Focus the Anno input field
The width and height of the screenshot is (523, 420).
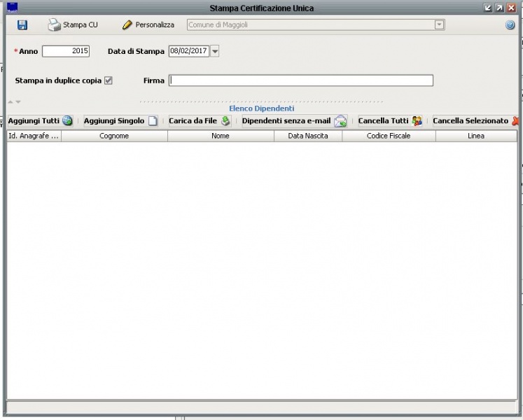pyautogui.click(x=66, y=51)
